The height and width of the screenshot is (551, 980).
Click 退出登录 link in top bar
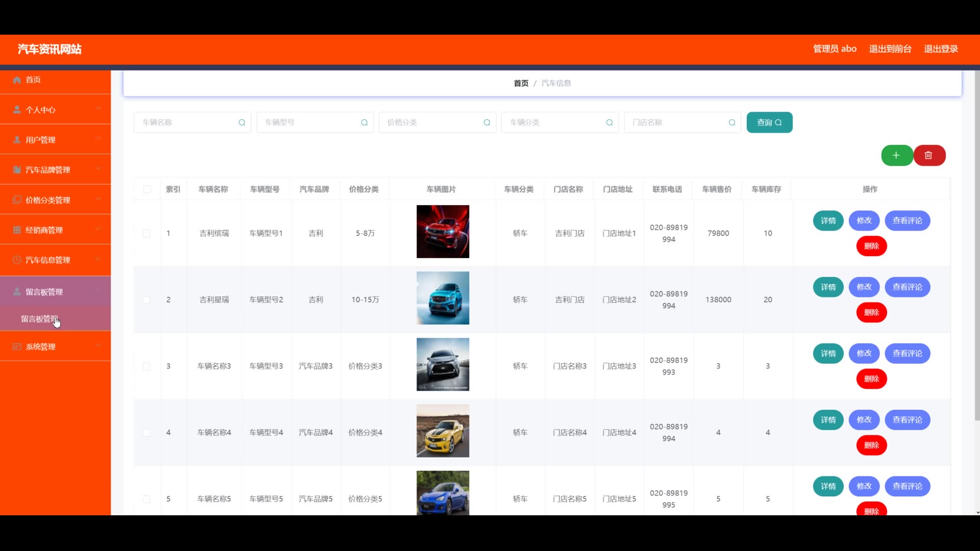click(940, 49)
